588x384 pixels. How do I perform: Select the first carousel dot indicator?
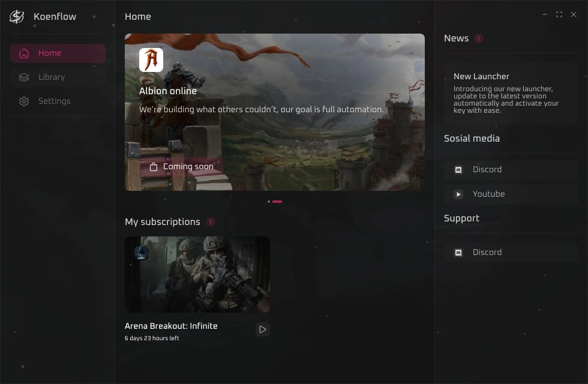point(269,202)
